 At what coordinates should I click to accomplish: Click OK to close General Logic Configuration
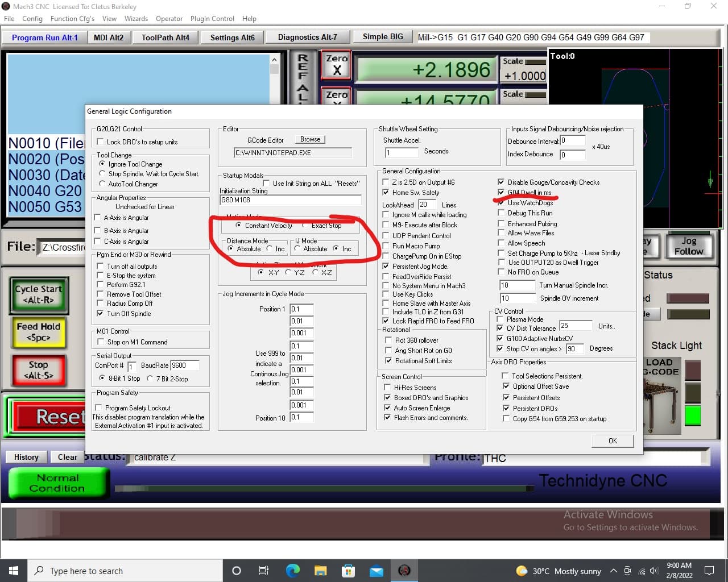coord(613,441)
